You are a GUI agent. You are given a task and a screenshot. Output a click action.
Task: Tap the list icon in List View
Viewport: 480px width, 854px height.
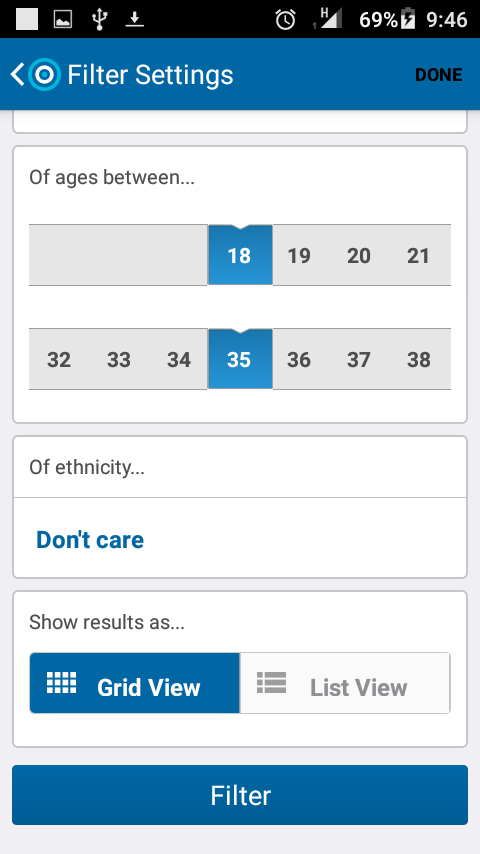coord(271,682)
